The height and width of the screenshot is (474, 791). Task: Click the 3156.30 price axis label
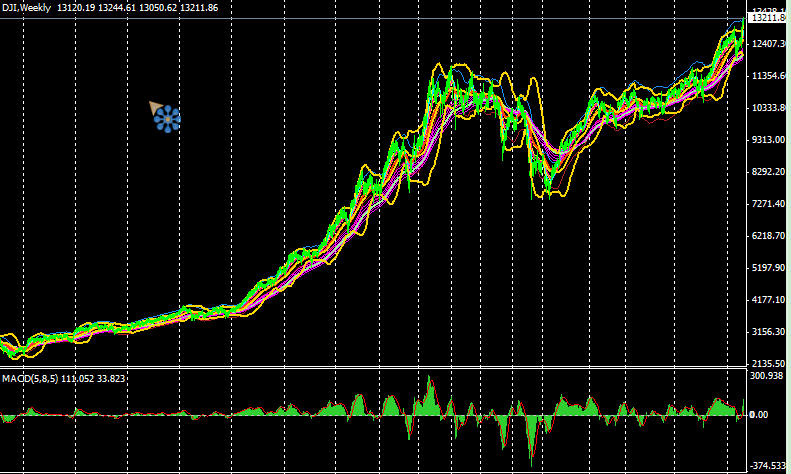770,331
